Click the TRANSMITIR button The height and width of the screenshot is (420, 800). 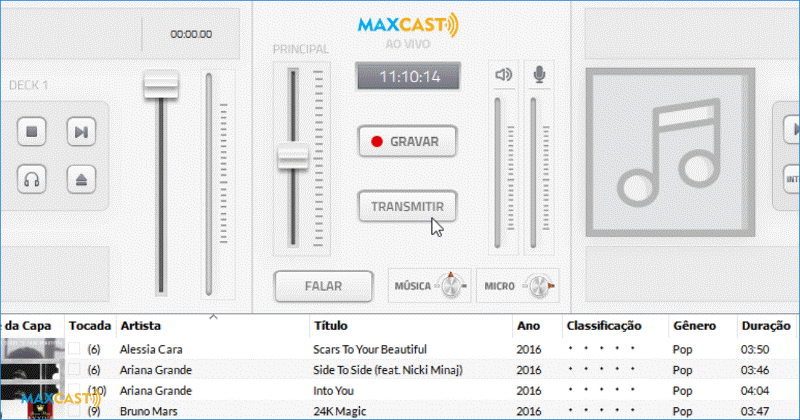[407, 206]
